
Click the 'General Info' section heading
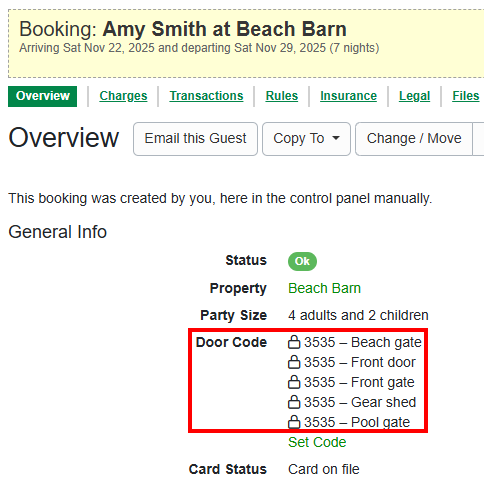(x=57, y=232)
